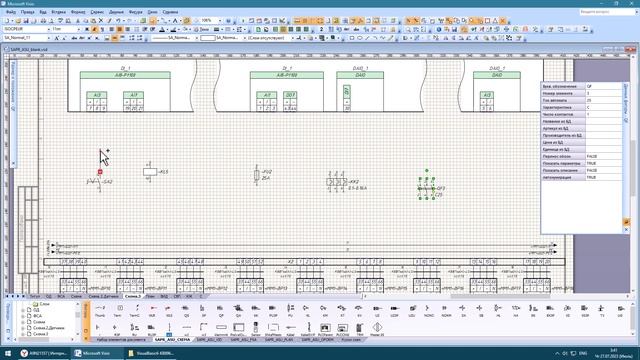Select the ShkafMesto stencil shape
Image resolution: width=640 pixels, height=360 pixels.
(273, 329)
